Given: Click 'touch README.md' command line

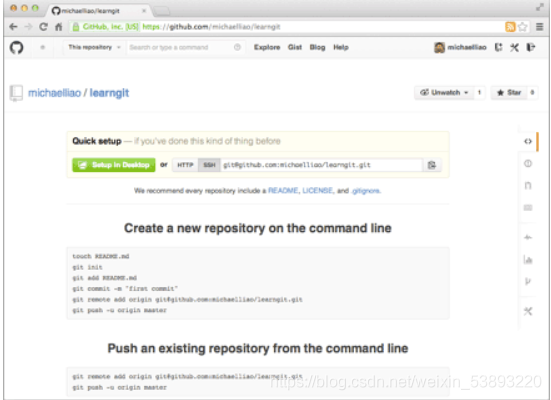Looking at the screenshot, I should pyautogui.click(x=101, y=256).
